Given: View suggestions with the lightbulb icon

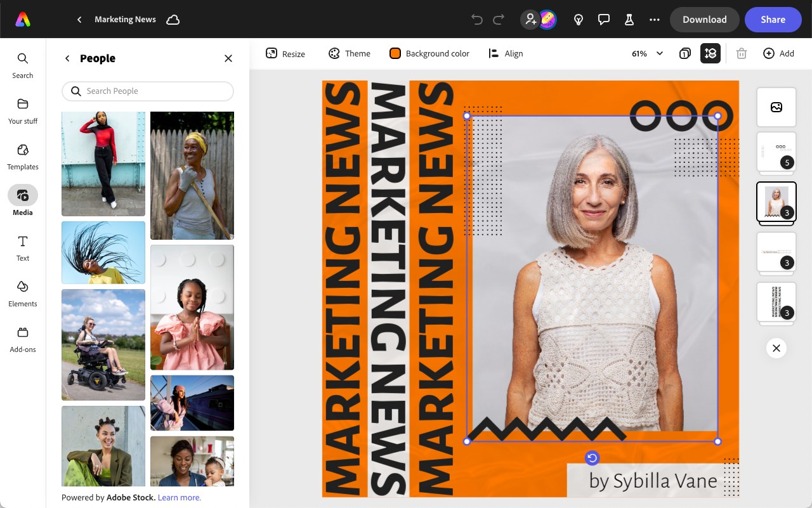Looking at the screenshot, I should click(578, 20).
